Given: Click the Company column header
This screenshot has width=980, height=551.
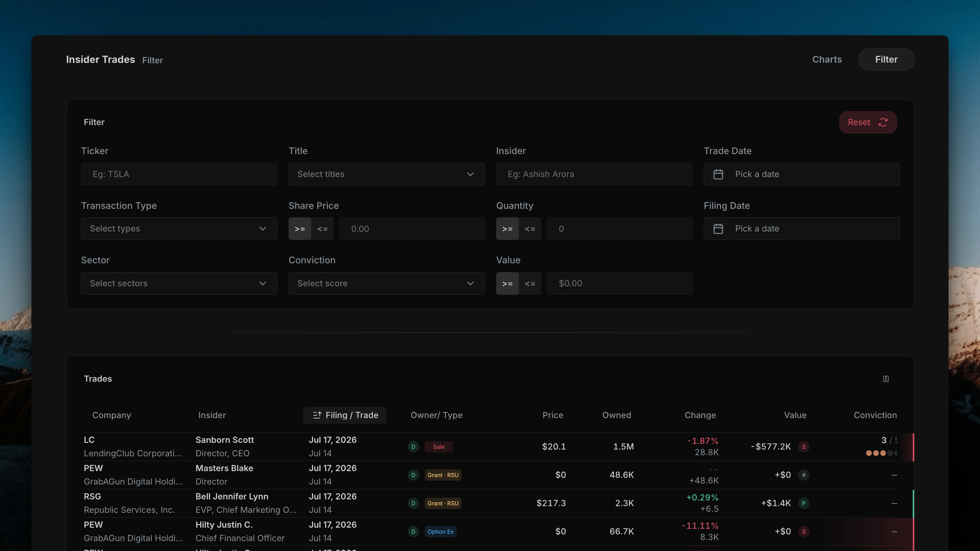Looking at the screenshot, I should [x=111, y=415].
